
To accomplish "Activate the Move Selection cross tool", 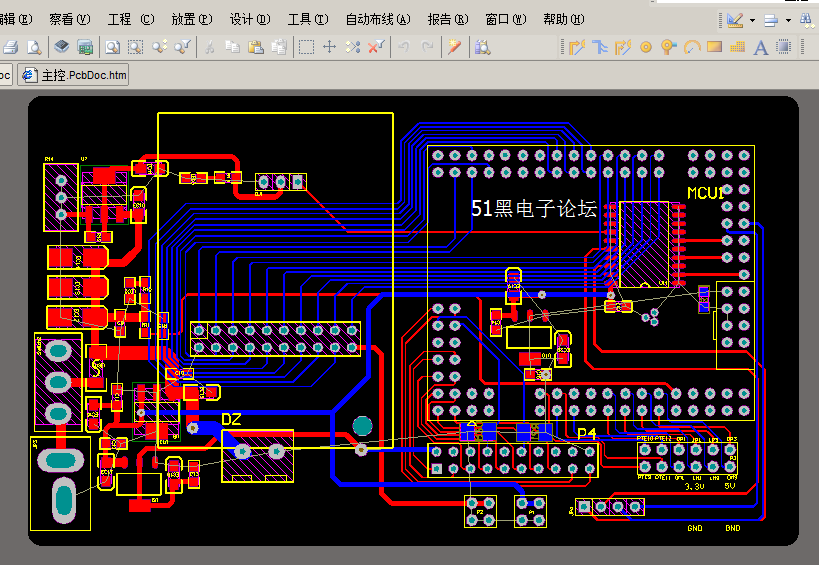I will (330, 47).
